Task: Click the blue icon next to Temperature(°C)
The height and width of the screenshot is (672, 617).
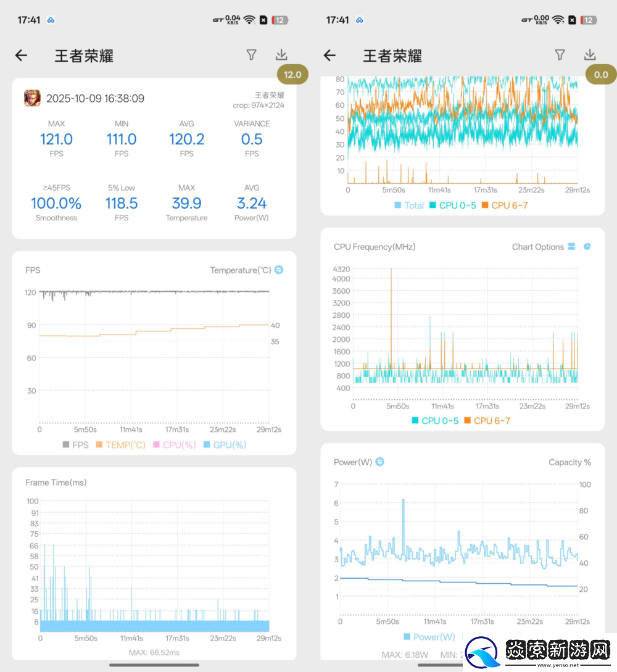Action: [279, 270]
